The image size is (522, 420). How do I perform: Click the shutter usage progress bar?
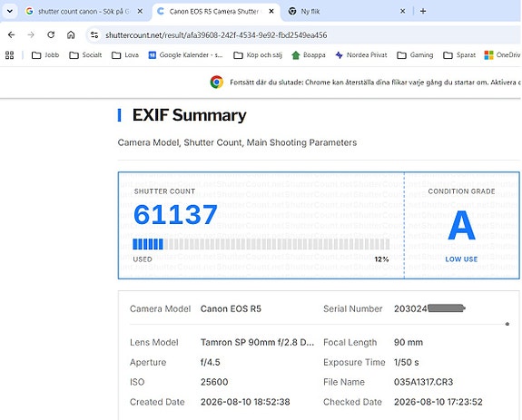(x=261, y=244)
